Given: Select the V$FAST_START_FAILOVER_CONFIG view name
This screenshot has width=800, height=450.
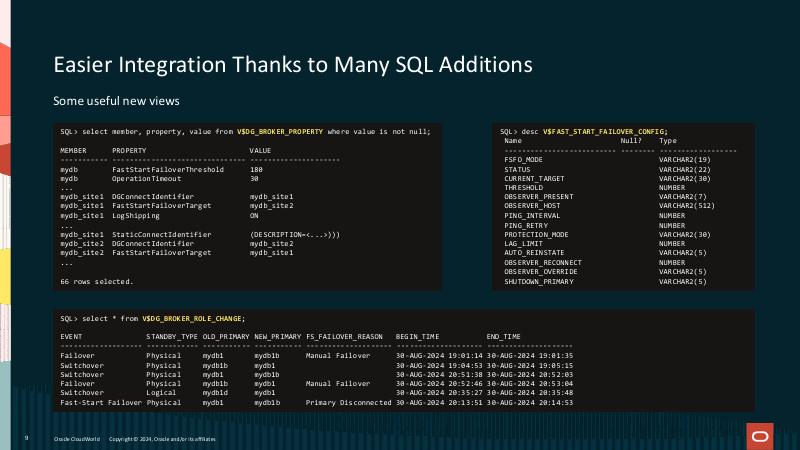Looking at the screenshot, I should (x=605, y=132).
